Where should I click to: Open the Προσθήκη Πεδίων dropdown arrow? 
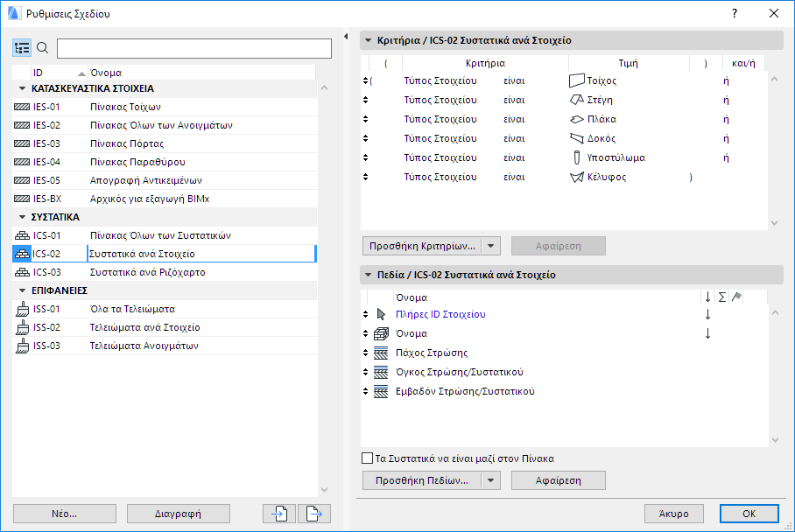491,480
